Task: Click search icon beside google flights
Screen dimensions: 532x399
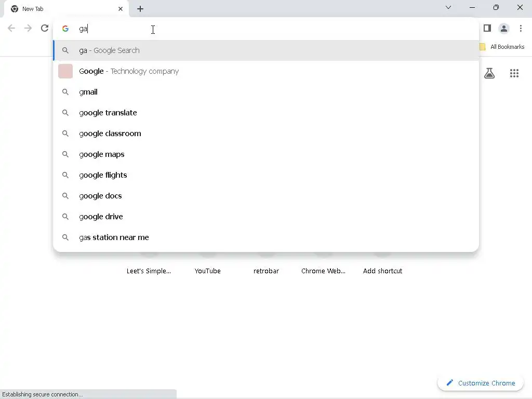Action: click(65, 175)
